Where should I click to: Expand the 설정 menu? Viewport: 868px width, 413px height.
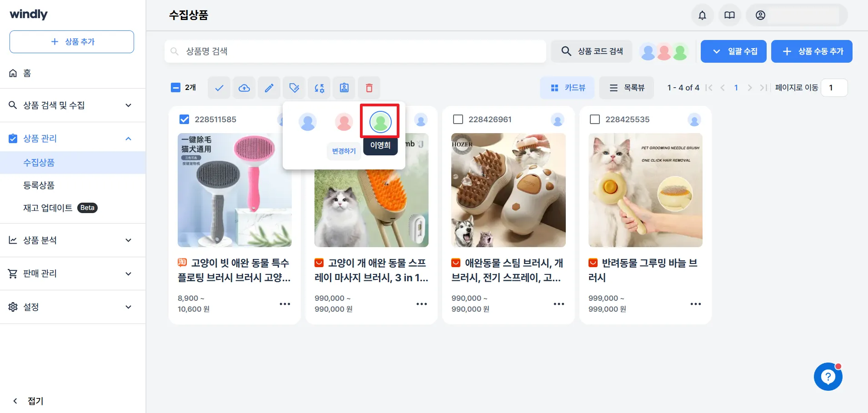[73, 307]
